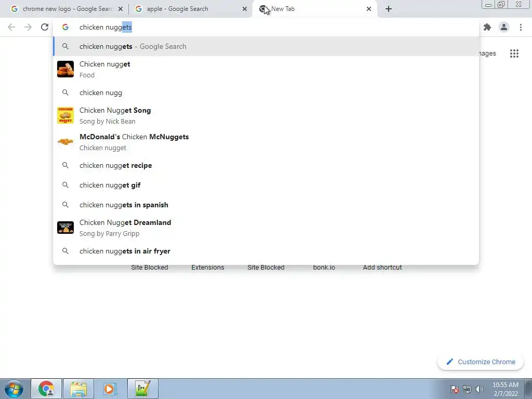532x399 pixels.
Task: Click the Google G icon in address bar
Action: [65, 27]
